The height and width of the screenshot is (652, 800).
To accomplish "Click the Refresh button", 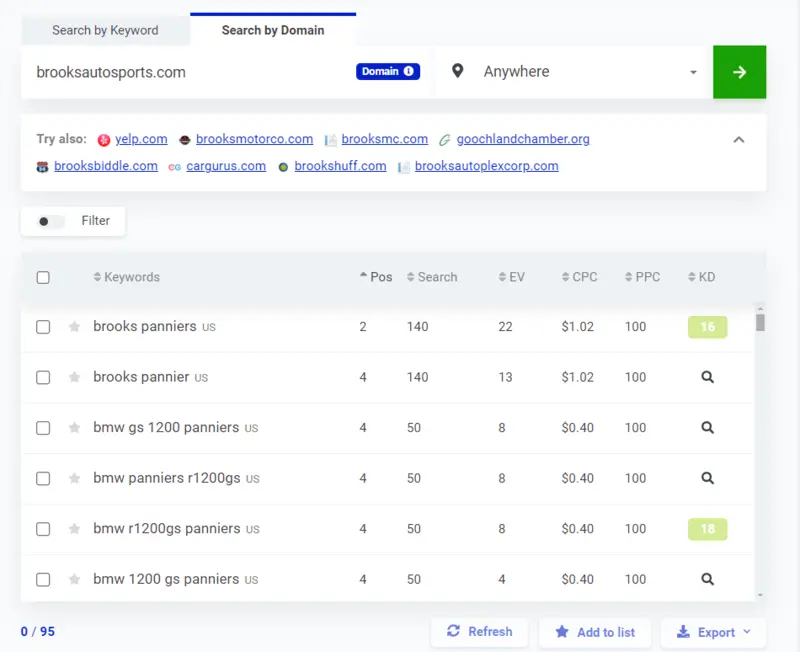I will (x=480, y=632).
